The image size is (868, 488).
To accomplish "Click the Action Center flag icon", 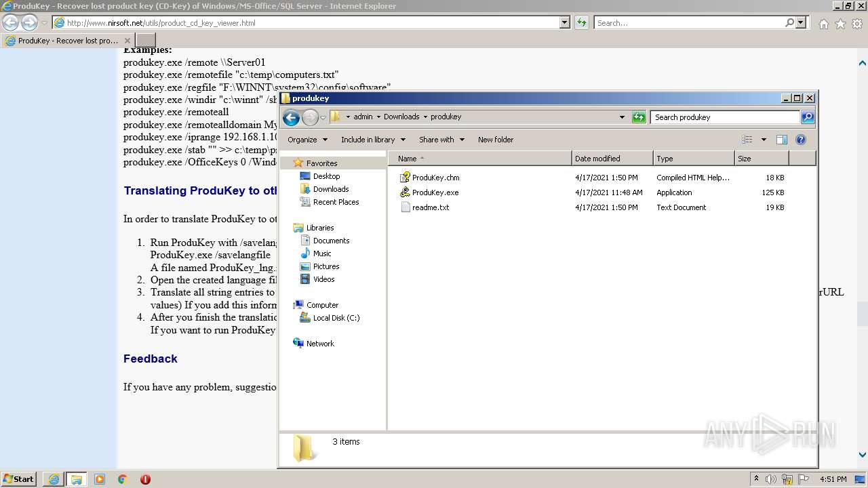I will click(803, 479).
